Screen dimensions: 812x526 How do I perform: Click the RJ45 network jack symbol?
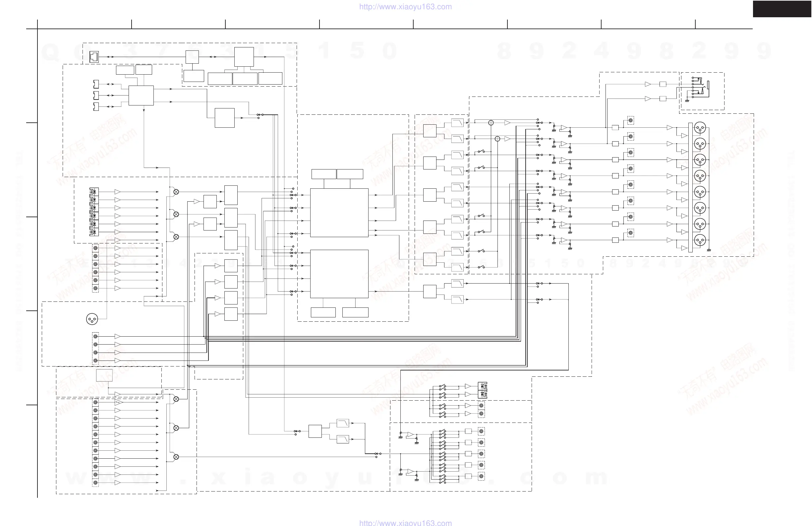click(94, 57)
